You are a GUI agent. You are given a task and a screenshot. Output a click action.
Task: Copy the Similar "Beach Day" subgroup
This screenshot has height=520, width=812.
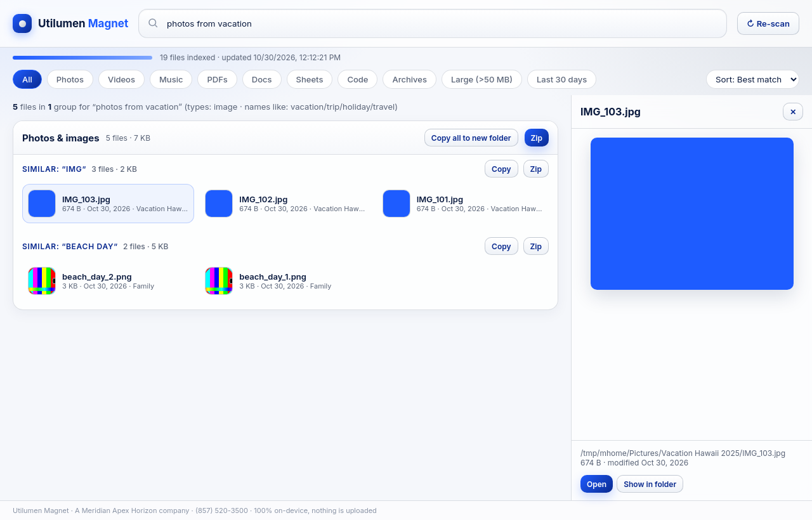tap(501, 246)
